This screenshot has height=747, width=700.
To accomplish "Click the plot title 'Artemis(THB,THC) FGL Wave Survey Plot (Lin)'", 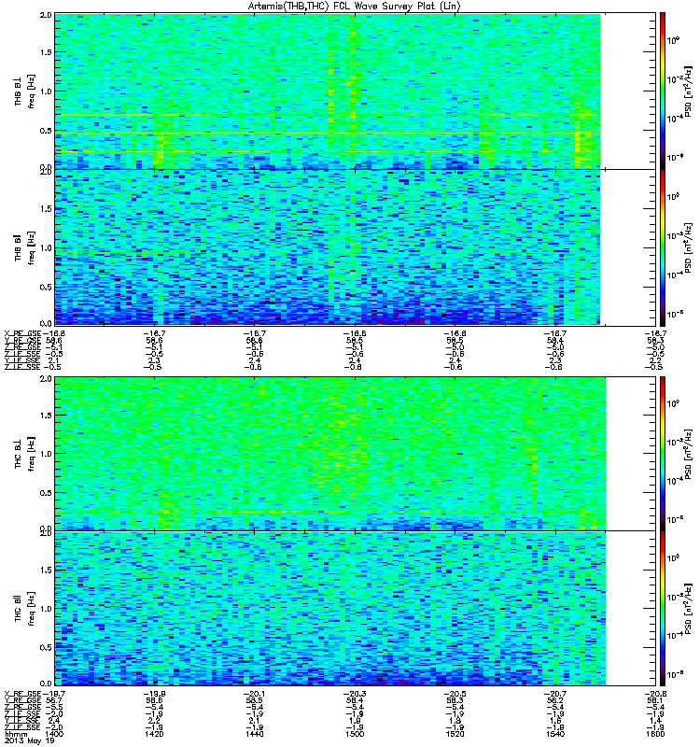I will point(355,7).
